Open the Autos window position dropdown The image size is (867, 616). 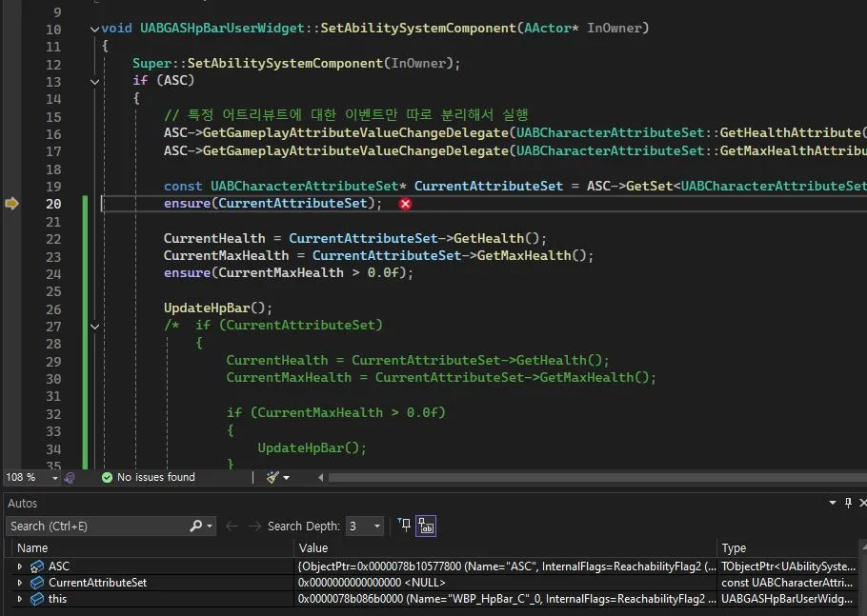[832, 503]
